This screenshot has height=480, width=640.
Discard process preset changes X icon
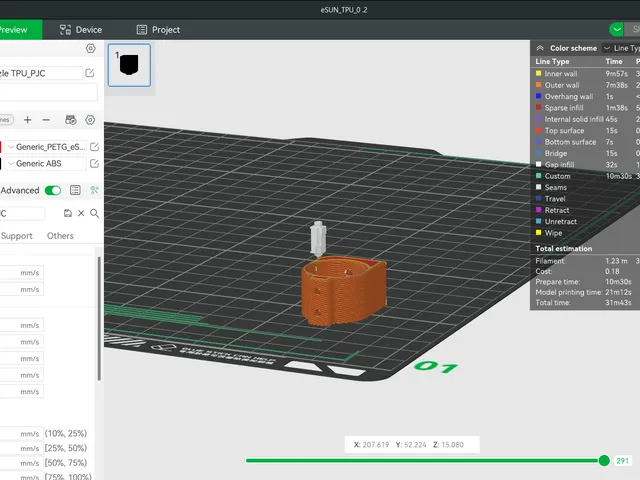pos(81,213)
